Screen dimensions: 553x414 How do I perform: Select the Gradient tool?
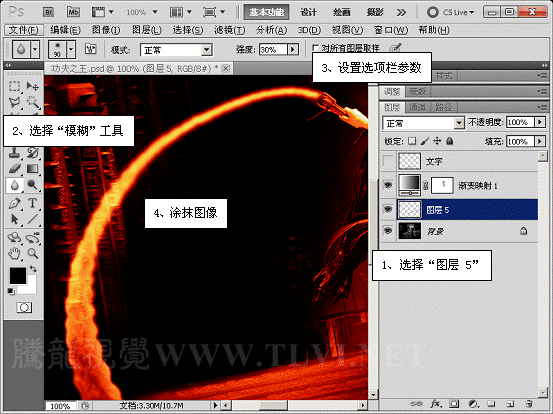[32, 169]
